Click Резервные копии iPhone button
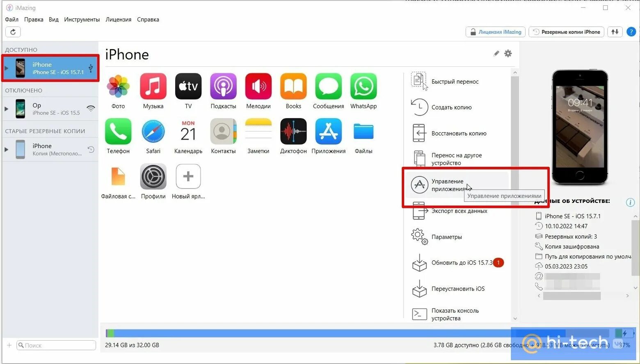Viewport: 640px width, 364px height. tap(567, 32)
